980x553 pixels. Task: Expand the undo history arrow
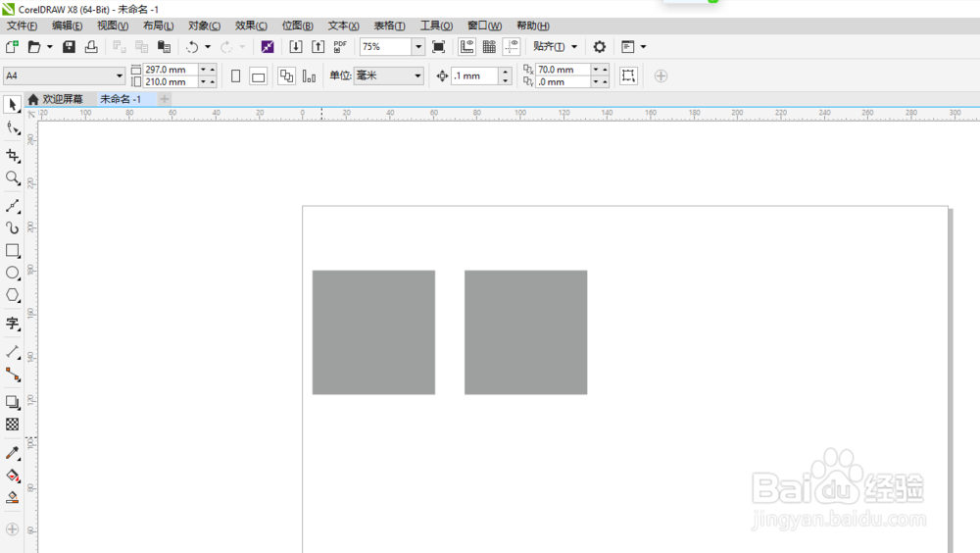(x=208, y=47)
